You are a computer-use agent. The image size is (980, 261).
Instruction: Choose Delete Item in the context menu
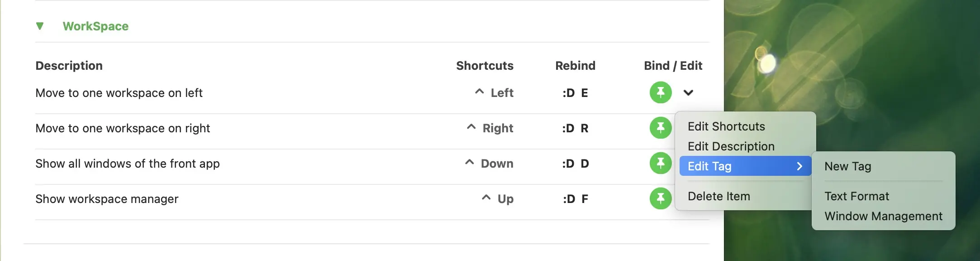(718, 196)
